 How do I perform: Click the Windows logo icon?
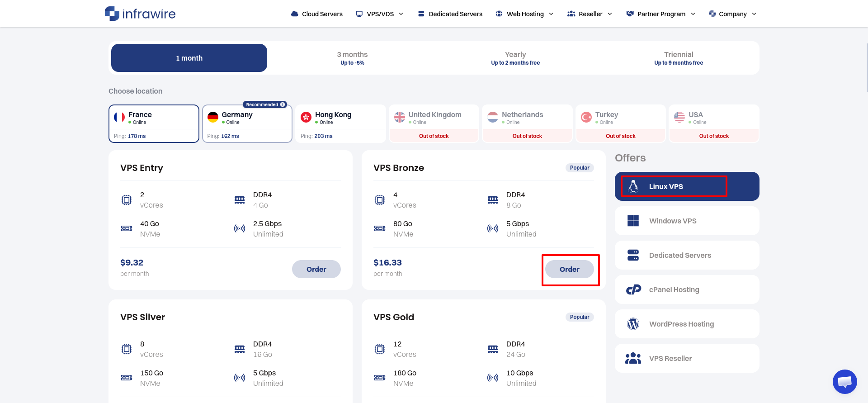point(633,221)
